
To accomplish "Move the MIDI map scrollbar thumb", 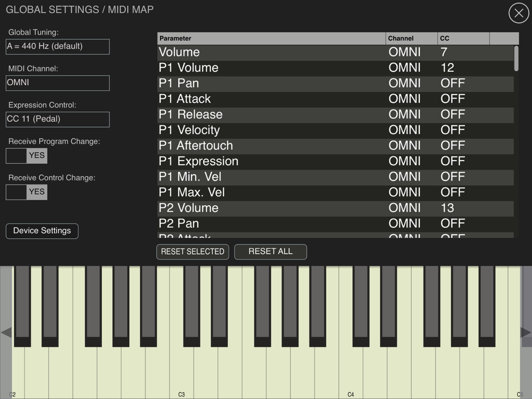I will [x=516, y=59].
